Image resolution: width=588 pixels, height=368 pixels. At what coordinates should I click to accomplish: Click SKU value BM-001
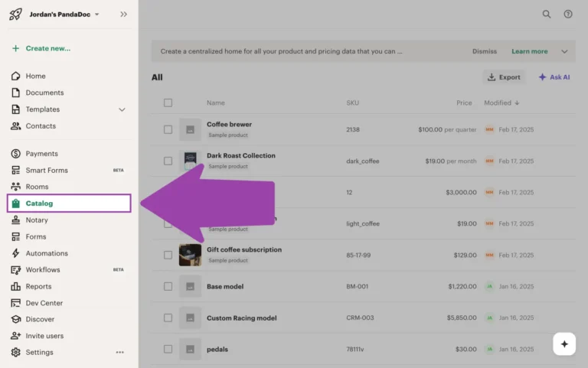tap(357, 287)
